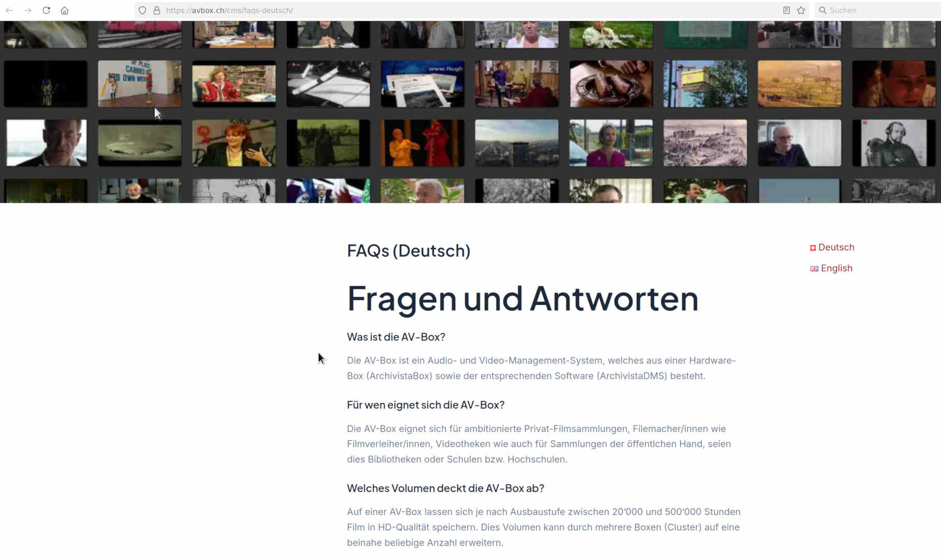Screen dimensions: 941x560
Task: Click the browser back arrow
Action: tap(9, 10)
